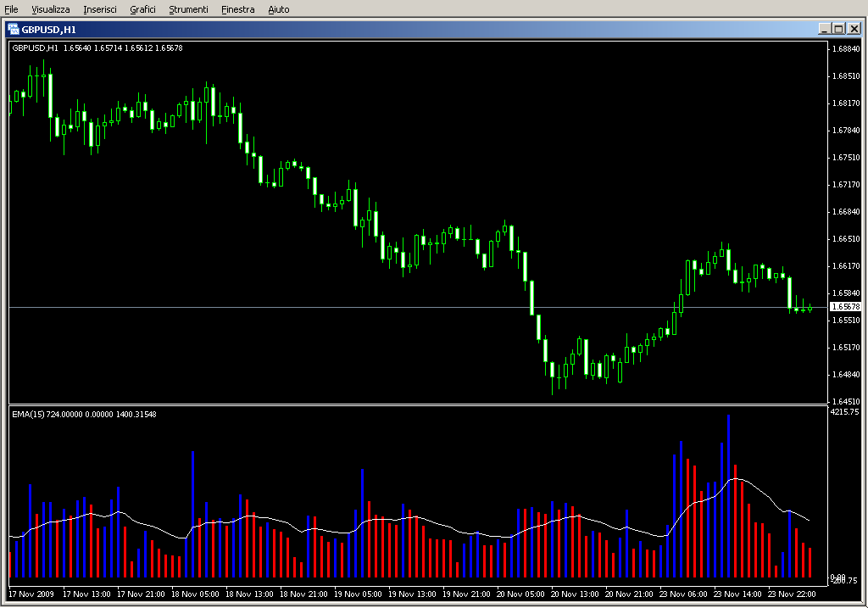The width and height of the screenshot is (868, 608).
Task: Click the GBPUSD,H1 OHLC info label
Action: pos(97,48)
